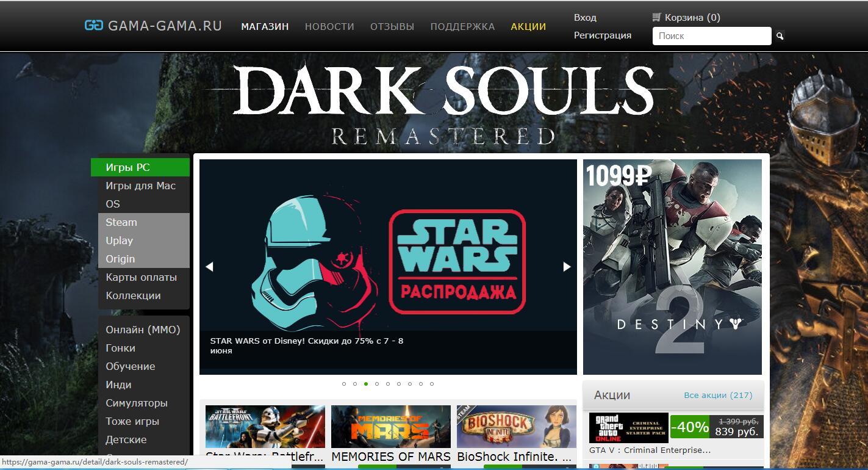The image size is (868, 470).
Task: Filter by Steam platform
Action: coord(144,222)
